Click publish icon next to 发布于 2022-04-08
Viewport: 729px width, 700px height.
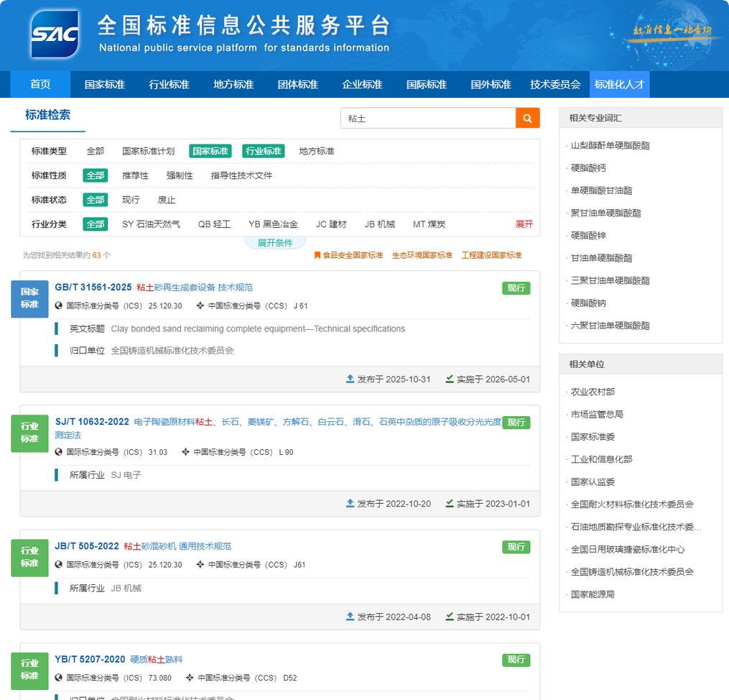(350, 617)
